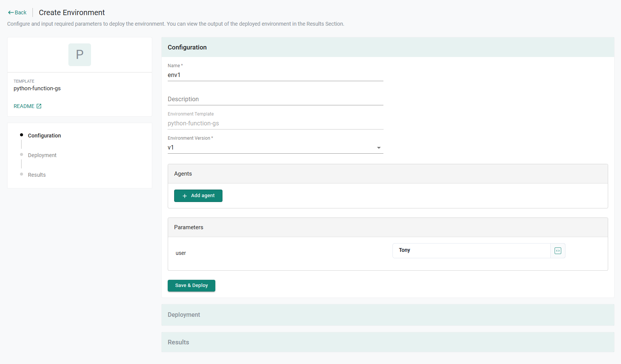621x364 pixels.
Task: Open README external link icon
Action: click(x=39, y=106)
